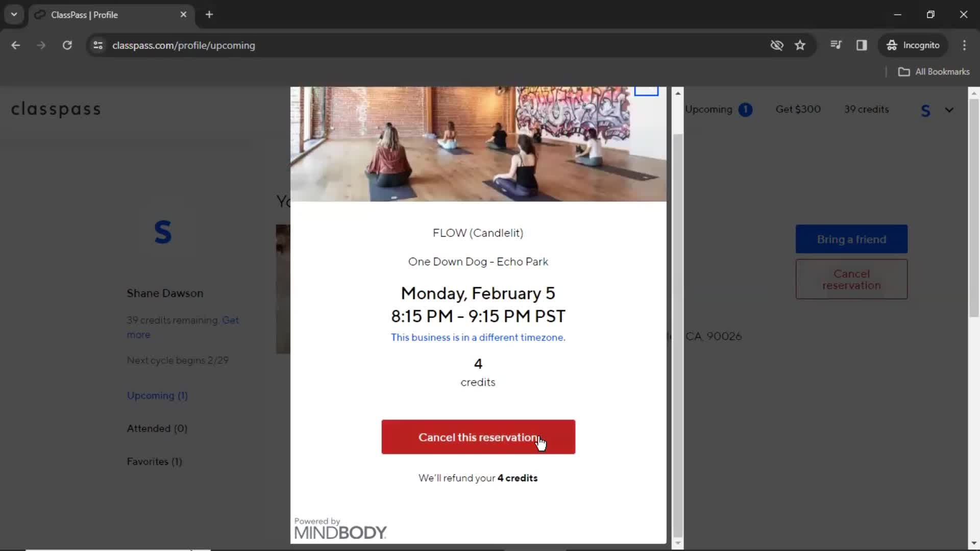
Task: Click the Next cycle begins 2/29 text
Action: (x=178, y=361)
